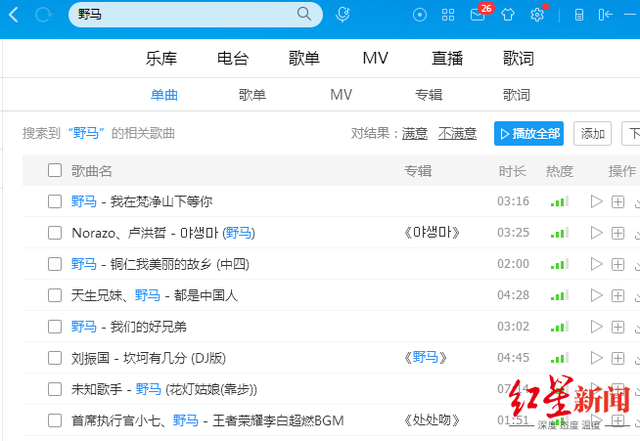Click song title 未知歌手 - 野马 (花灯姑娘)
The height and width of the screenshot is (441, 640).
tap(164, 389)
